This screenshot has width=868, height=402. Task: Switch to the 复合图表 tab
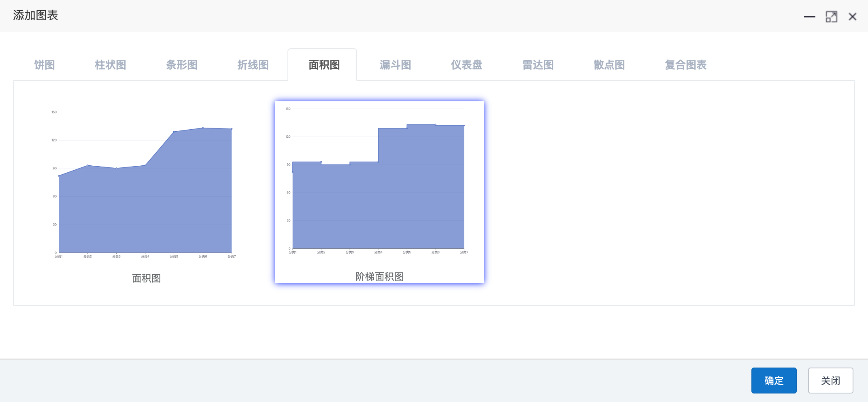(x=685, y=65)
